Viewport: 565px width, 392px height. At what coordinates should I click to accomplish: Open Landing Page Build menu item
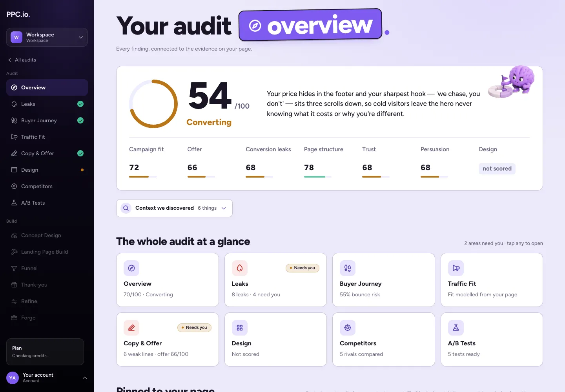(47, 252)
